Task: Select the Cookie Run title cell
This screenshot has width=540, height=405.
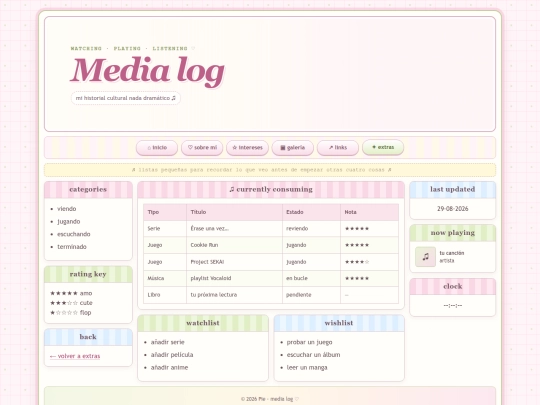Action: point(234,245)
